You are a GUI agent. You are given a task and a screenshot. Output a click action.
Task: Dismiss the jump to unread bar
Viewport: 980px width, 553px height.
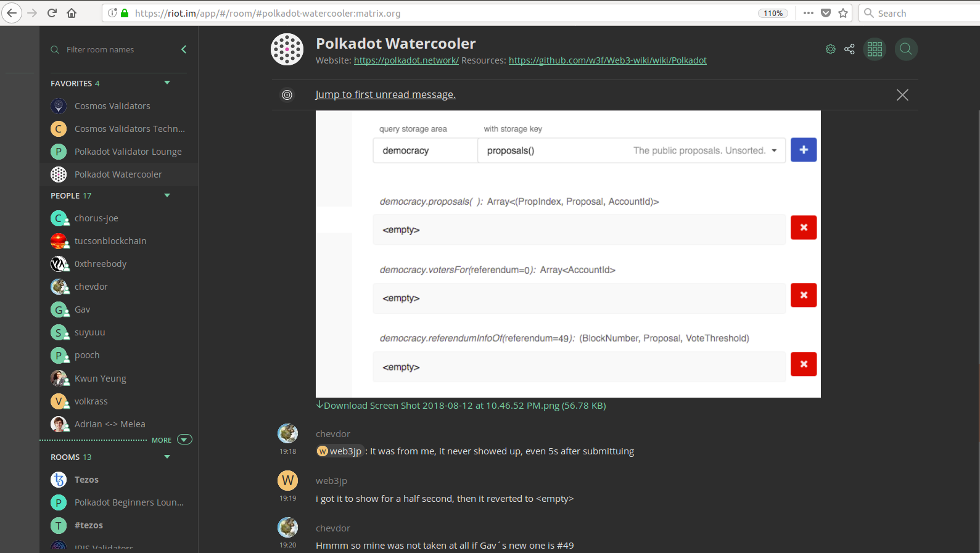pos(902,95)
